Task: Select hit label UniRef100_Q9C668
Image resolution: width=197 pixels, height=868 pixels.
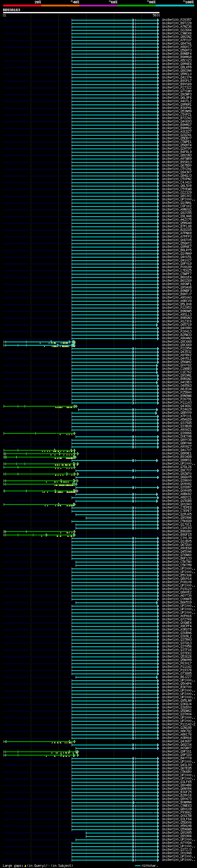Action: (177, 342)
